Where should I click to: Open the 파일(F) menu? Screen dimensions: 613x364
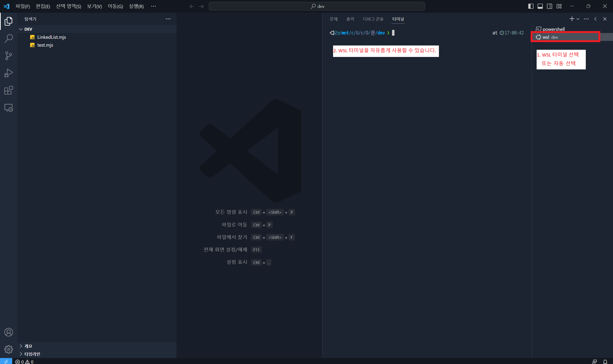tap(23, 6)
